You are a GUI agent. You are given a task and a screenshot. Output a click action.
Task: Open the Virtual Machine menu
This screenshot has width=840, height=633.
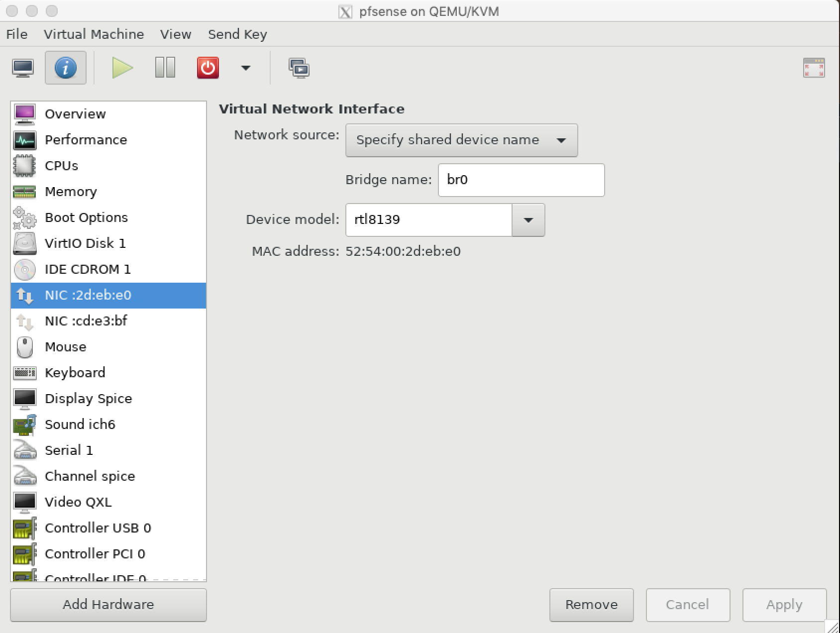[x=94, y=34]
